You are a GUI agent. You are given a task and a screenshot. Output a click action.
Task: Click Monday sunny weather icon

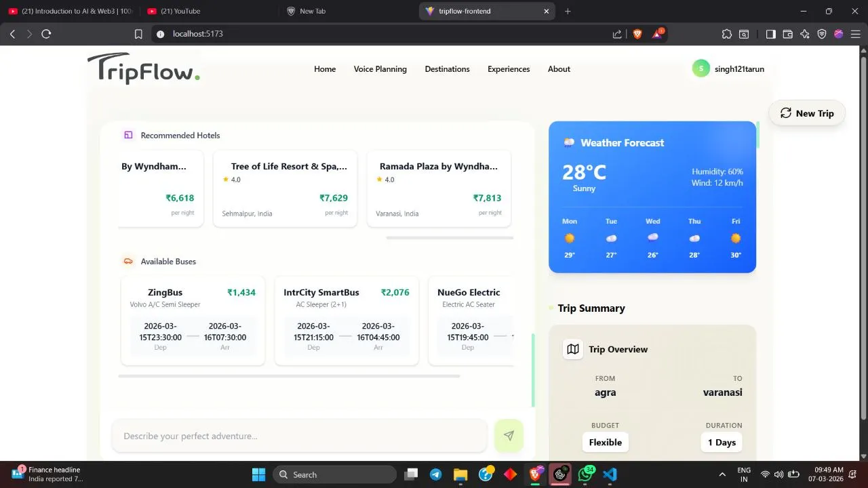coord(570,239)
